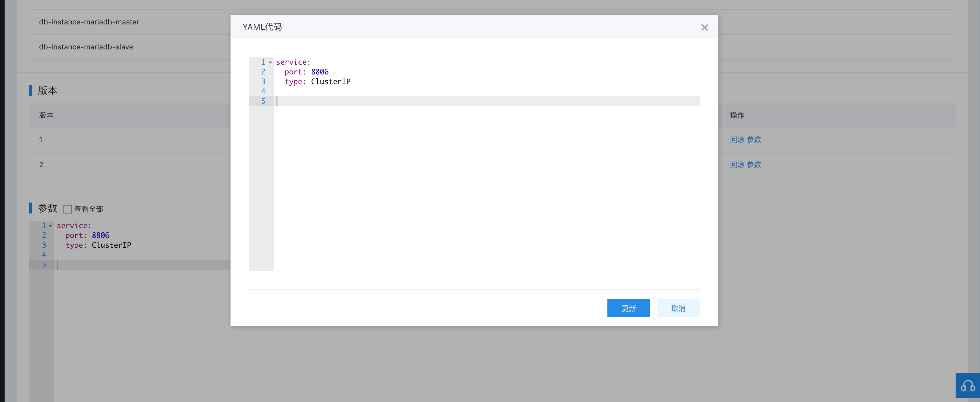This screenshot has width=980, height=402.
Task: Collapse the service fold arrow in 参数 editor
Action: [50, 226]
